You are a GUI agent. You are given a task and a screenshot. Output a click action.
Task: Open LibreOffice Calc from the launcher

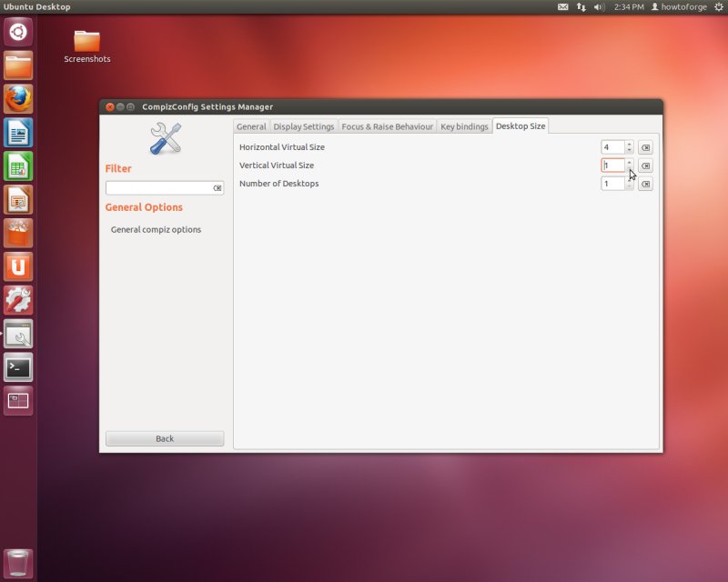point(18,166)
